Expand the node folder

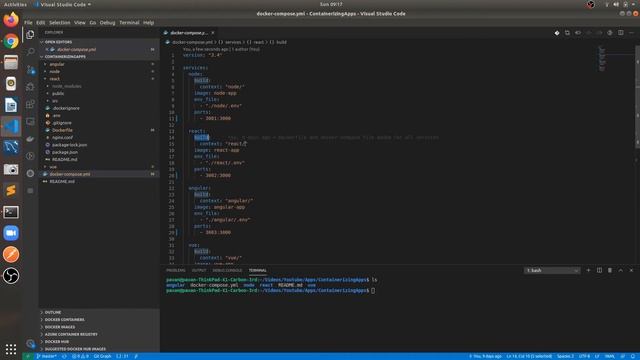99,71
